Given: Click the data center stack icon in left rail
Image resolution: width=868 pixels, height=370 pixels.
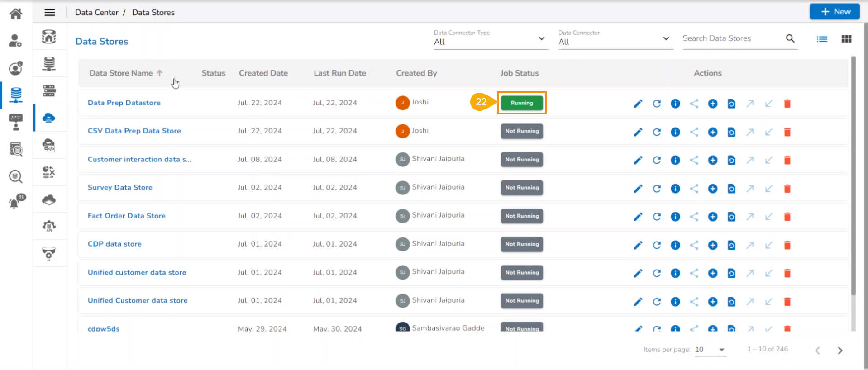Looking at the screenshot, I should coord(16,95).
